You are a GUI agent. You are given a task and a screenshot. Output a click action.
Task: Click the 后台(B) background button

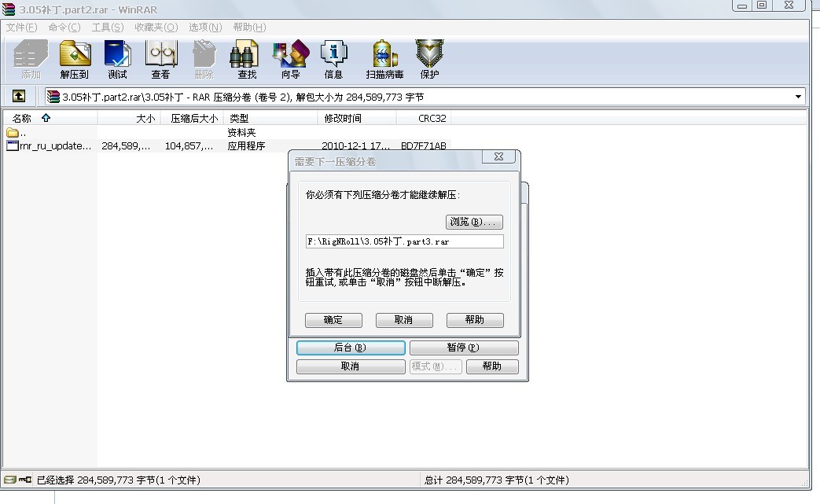(x=351, y=348)
